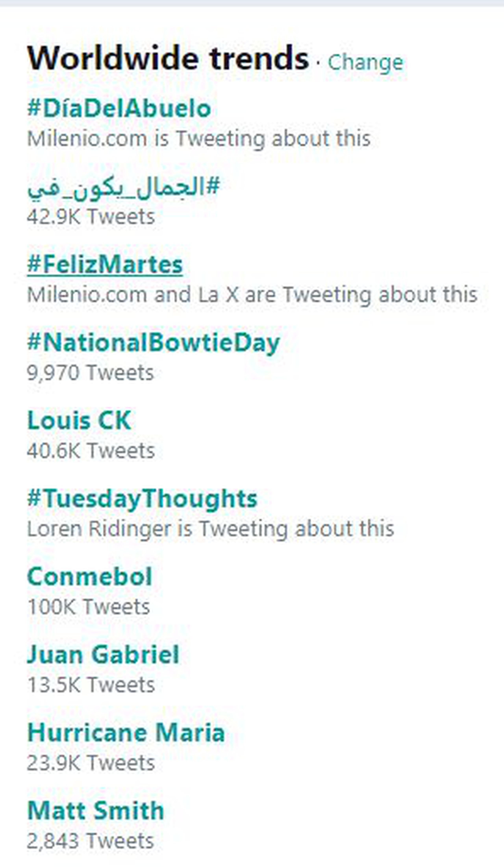Open the #FelizMartes hashtag
Viewport: 504px width, 867px height.
105,265
